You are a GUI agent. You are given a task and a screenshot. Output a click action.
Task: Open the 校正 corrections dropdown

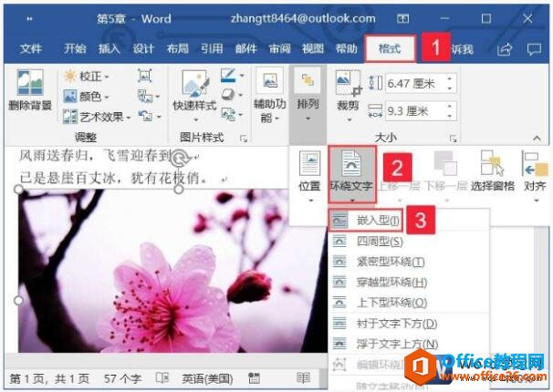(86, 76)
